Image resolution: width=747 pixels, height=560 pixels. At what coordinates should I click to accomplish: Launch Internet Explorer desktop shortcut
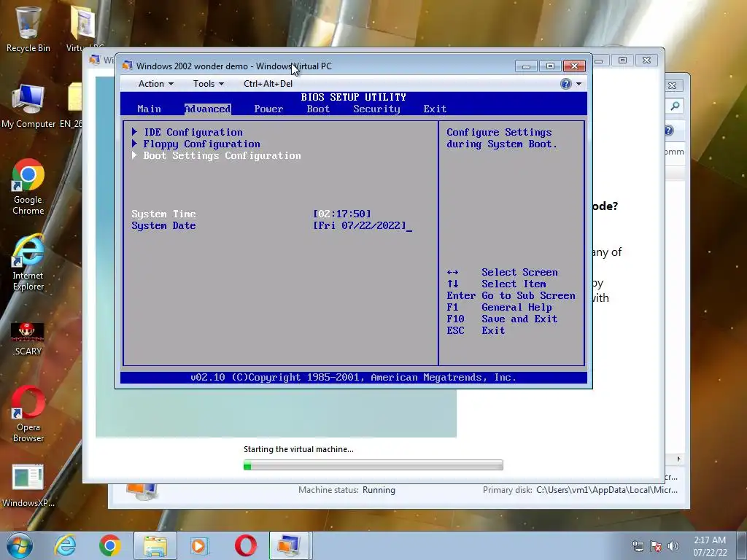(x=28, y=262)
